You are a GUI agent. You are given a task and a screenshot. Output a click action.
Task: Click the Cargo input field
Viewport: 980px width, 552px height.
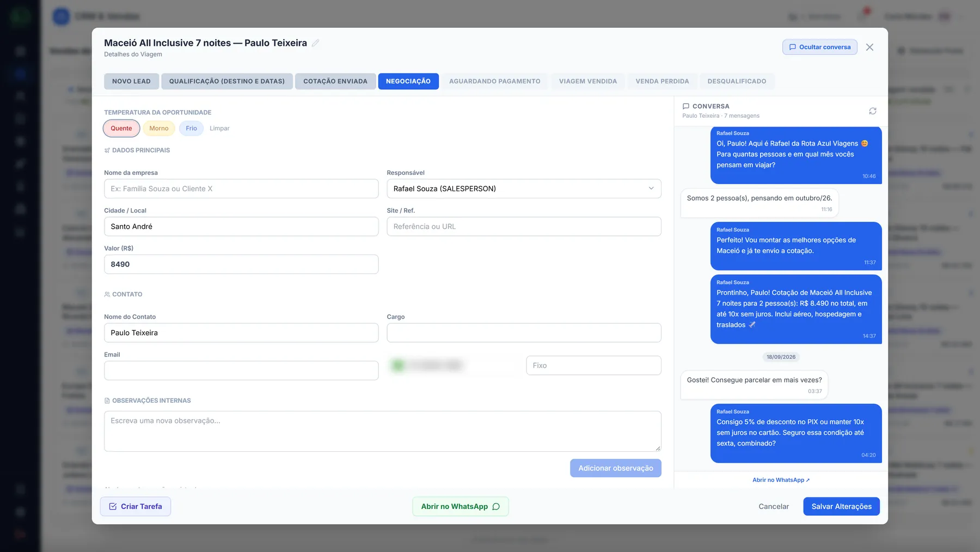(524, 333)
